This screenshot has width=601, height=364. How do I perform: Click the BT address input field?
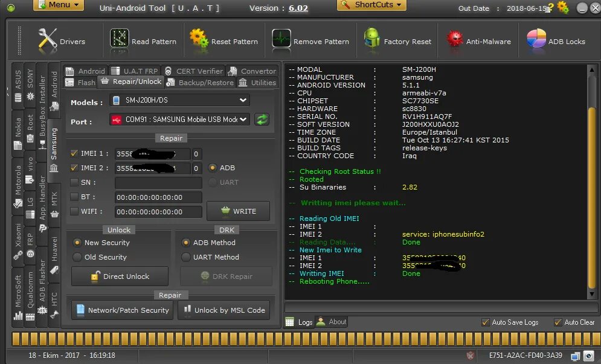tap(158, 197)
